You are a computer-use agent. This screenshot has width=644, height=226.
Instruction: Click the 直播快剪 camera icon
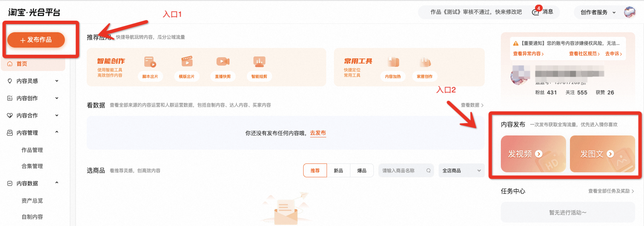point(223,61)
